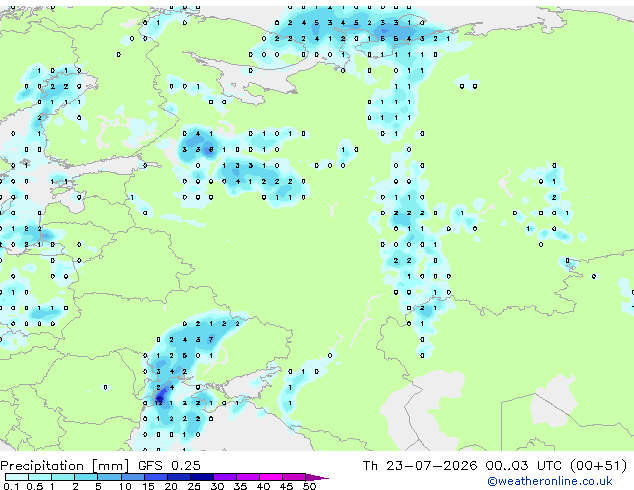Viewport: 634px width, 490px height.
Task: Click the above-50 mm legend arrow tip
Action: [x=317, y=477]
